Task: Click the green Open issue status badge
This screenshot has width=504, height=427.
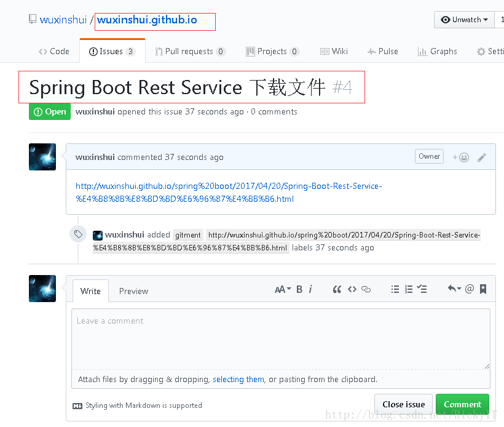Action: click(x=50, y=111)
